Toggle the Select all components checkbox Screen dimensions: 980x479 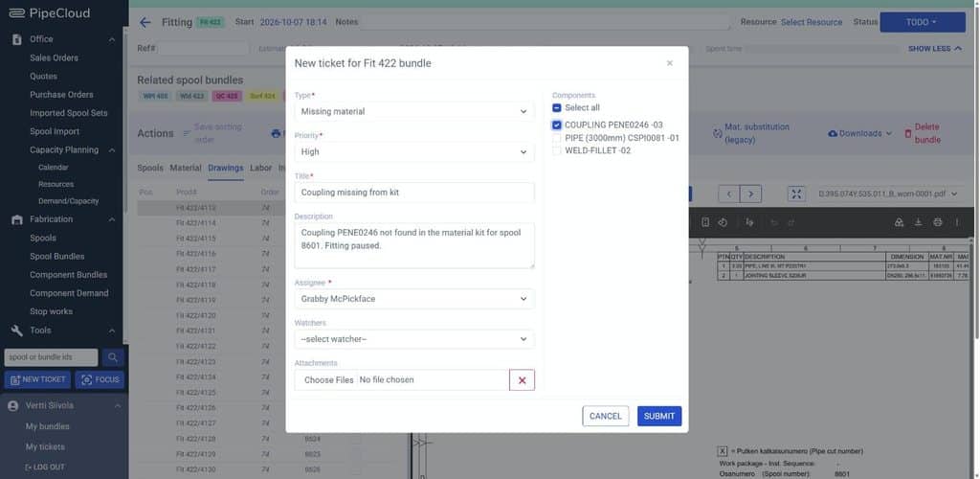coord(557,107)
